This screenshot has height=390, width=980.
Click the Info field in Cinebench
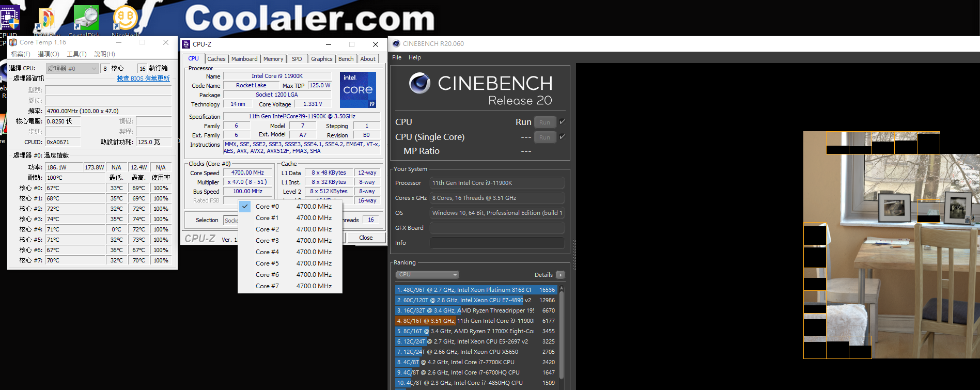[x=497, y=243]
